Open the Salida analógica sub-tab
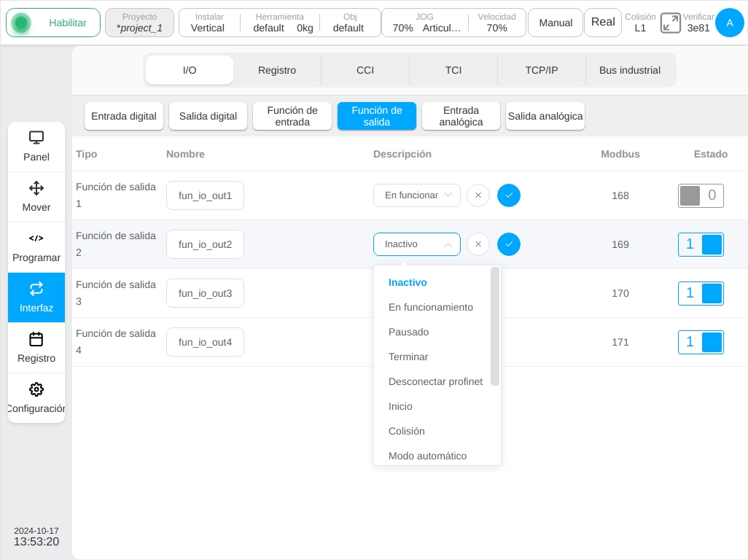 click(545, 116)
